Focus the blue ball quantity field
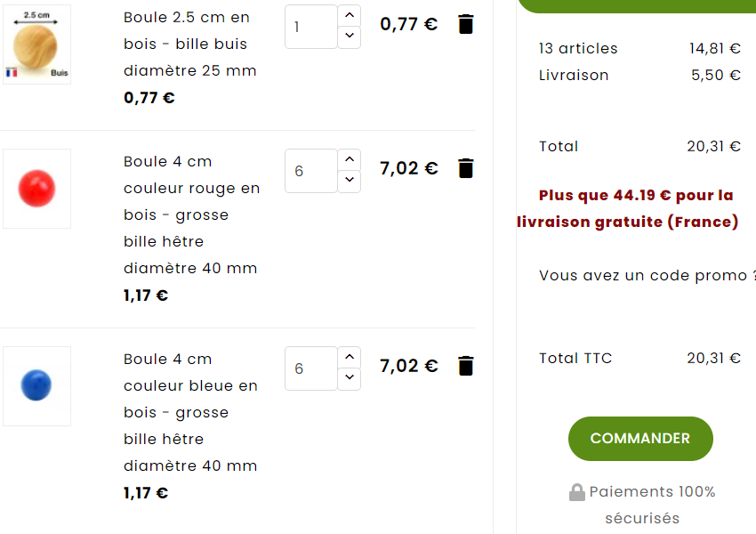Viewport: 756px width, 534px height. tap(311, 368)
